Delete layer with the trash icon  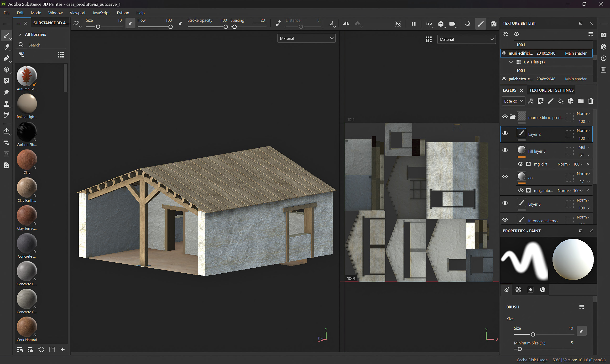coord(590,101)
